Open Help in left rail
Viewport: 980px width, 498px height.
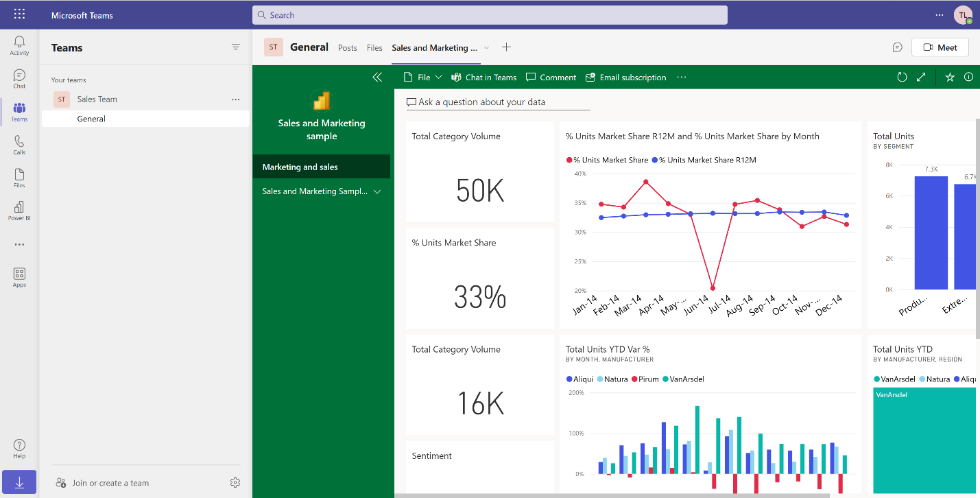[19, 449]
